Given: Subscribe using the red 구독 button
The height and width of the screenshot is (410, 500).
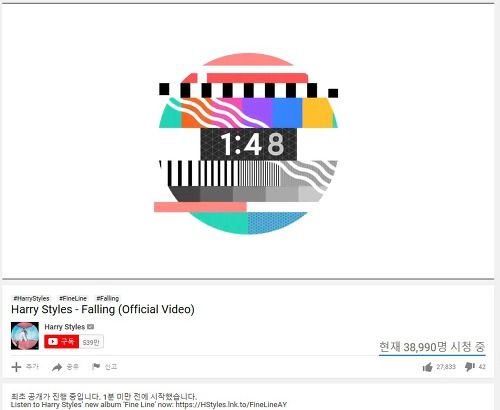Looking at the screenshot, I should pyautogui.click(x=62, y=342).
